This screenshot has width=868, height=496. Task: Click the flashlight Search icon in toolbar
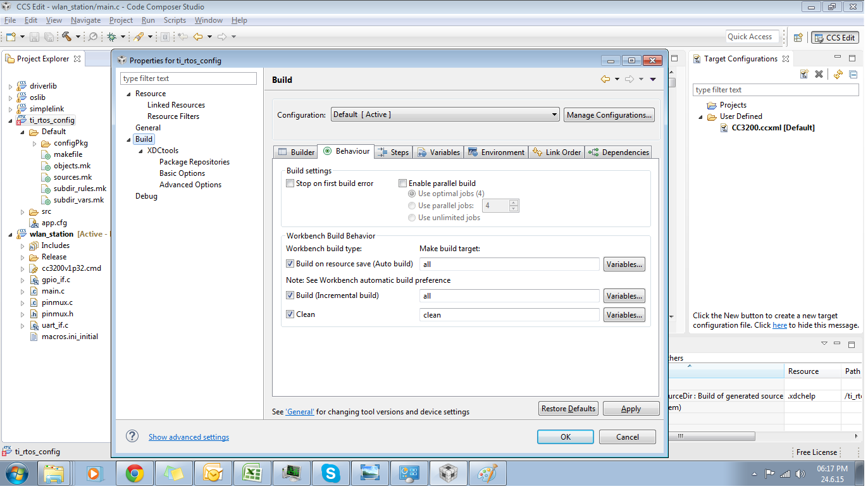tap(139, 37)
